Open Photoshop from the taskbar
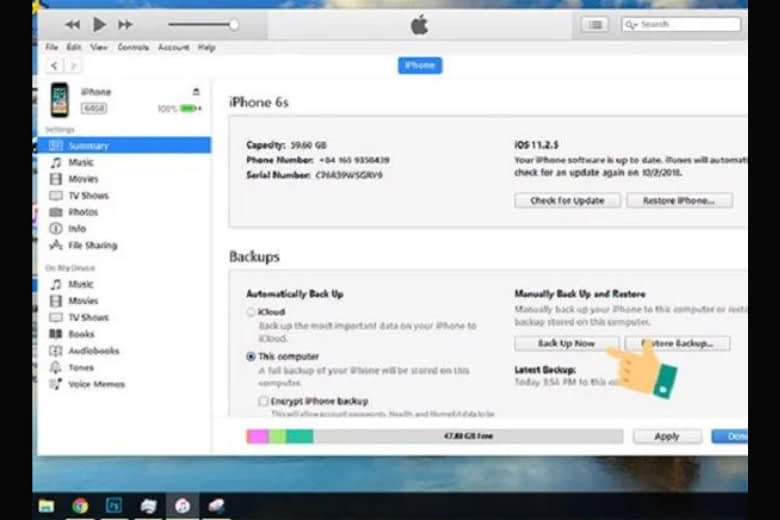Viewport: 780px width, 520px height. [x=114, y=506]
